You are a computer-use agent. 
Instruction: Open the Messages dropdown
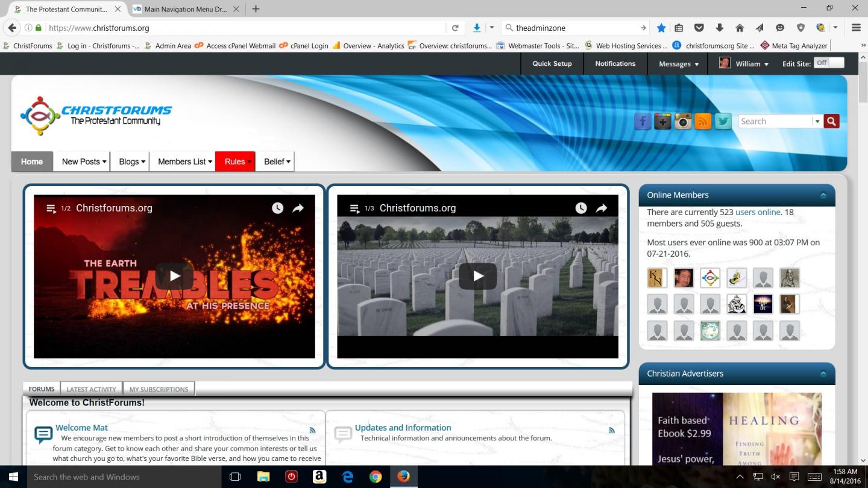pos(679,64)
